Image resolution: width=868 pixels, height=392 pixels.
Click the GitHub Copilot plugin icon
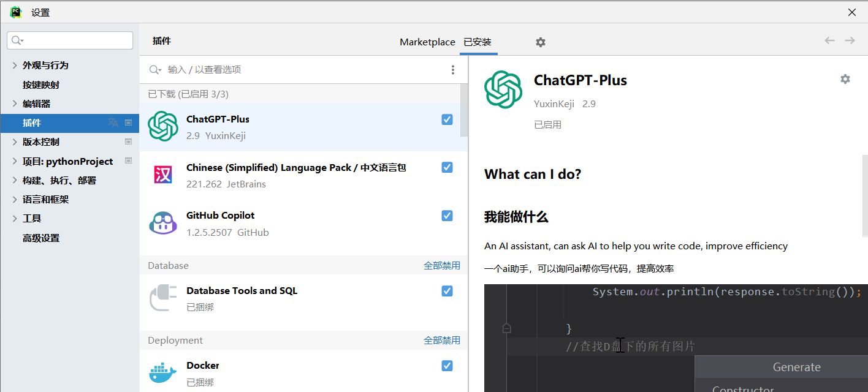163,223
